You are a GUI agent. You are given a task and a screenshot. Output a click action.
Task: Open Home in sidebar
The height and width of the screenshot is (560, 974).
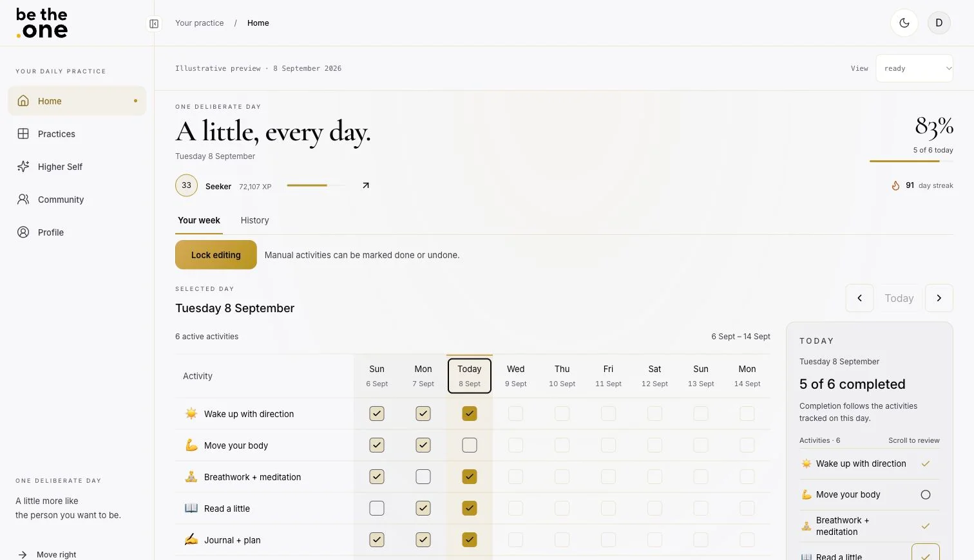point(77,101)
